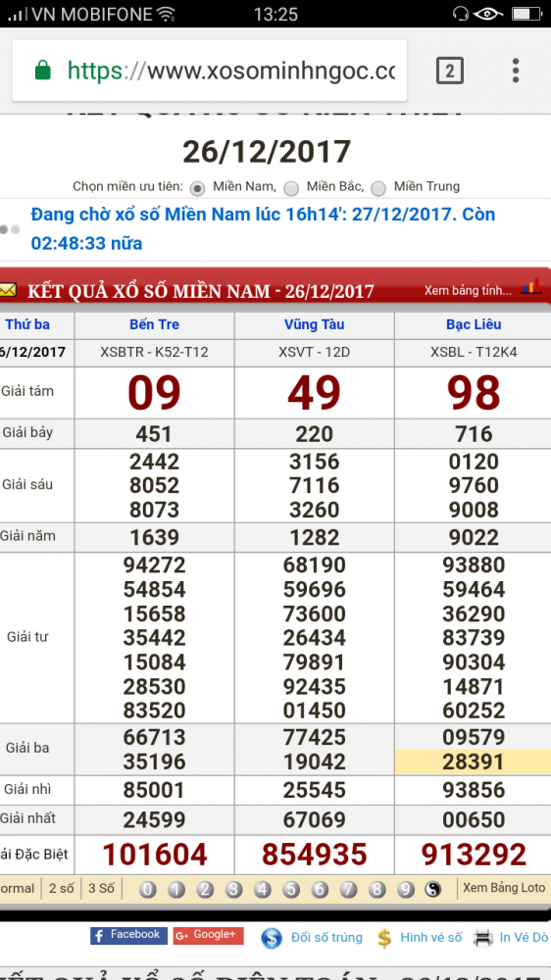The height and width of the screenshot is (980, 551).
Task: Click the Đổi số trúng link
Action: click(x=326, y=938)
